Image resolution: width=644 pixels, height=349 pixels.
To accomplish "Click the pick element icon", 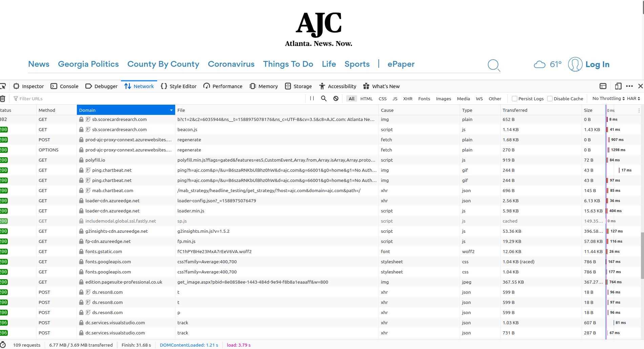I will (x=3, y=86).
